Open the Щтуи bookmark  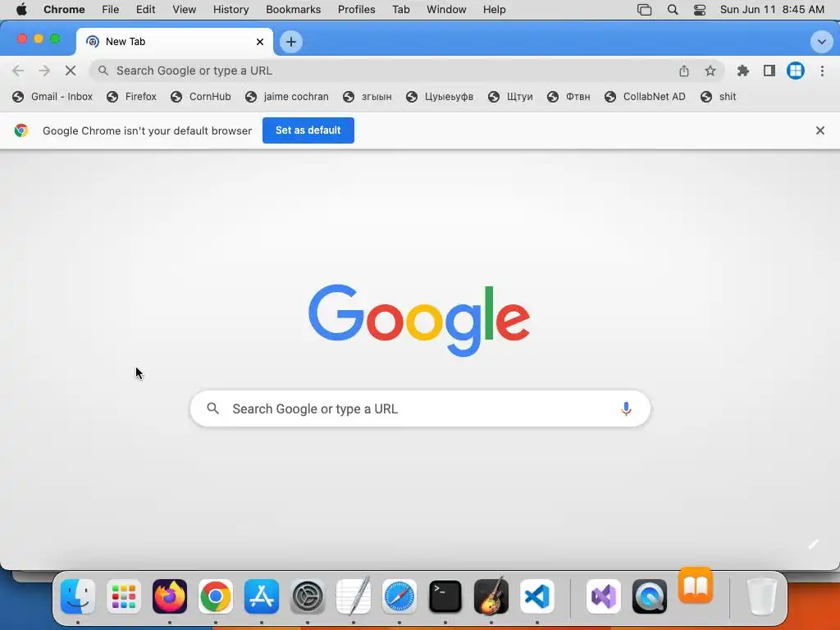[510, 97]
